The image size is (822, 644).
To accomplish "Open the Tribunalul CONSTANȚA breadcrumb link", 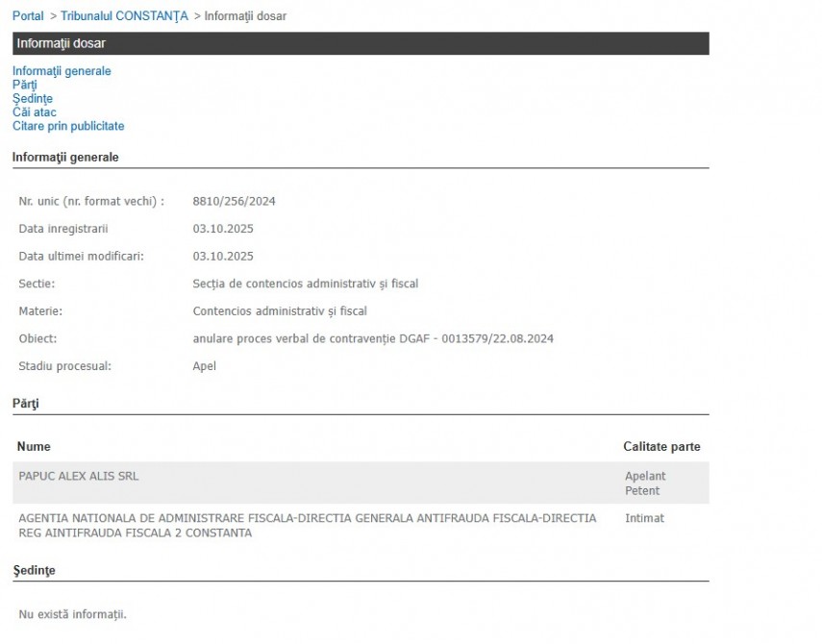I will [x=124, y=16].
